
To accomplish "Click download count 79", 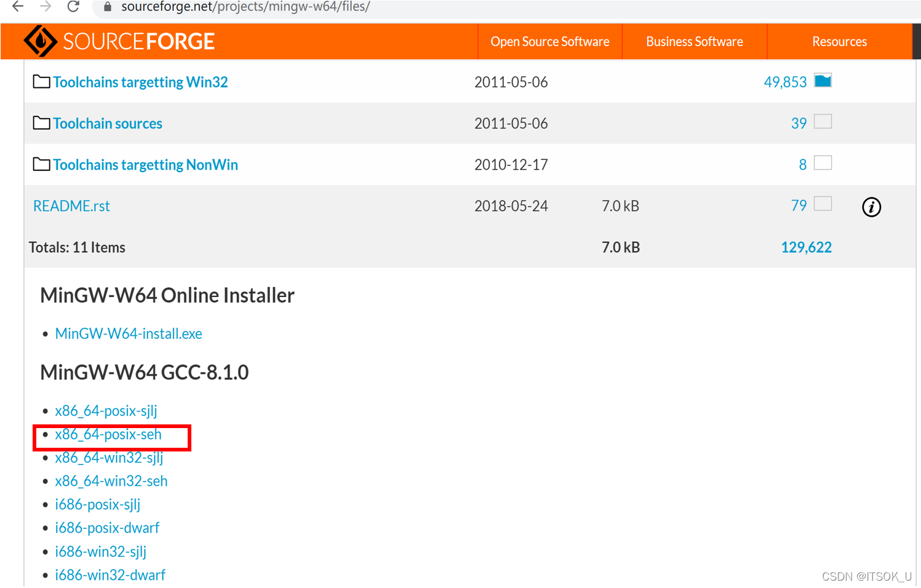I will coord(799,205).
